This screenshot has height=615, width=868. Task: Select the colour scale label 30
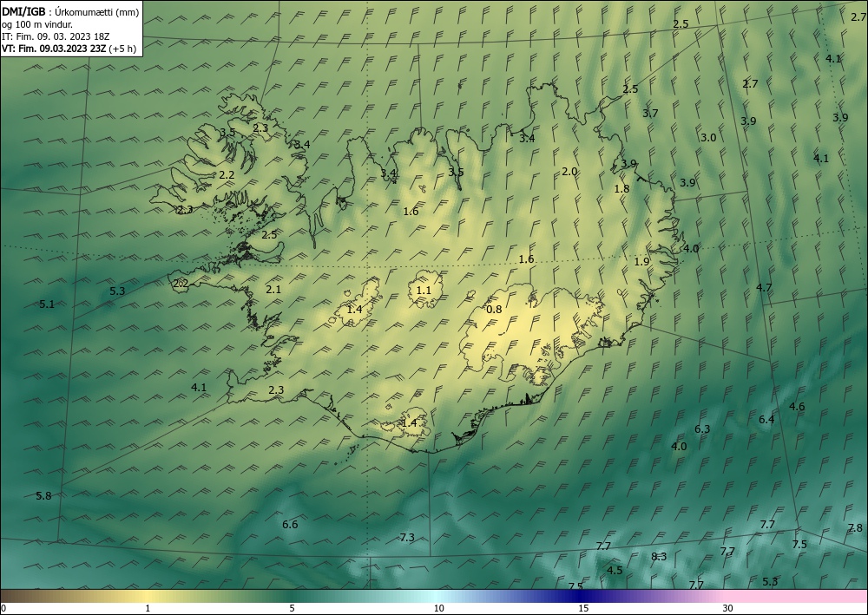pos(728,609)
